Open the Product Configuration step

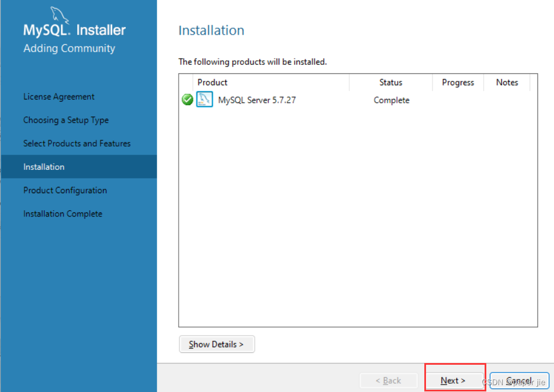click(x=65, y=190)
